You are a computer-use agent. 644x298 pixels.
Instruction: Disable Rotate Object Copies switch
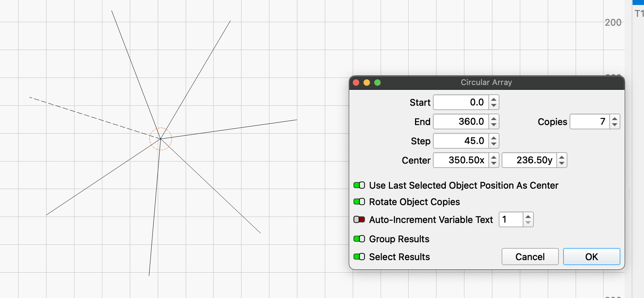[359, 202]
